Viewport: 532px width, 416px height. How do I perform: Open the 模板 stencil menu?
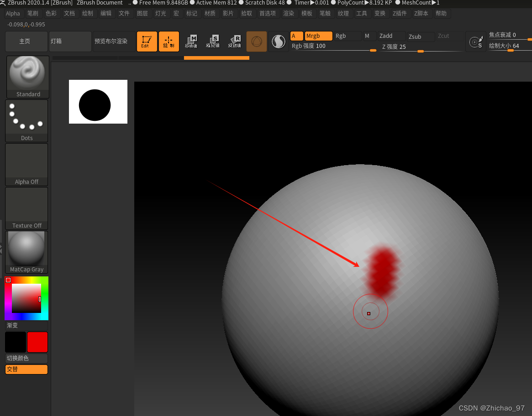point(307,14)
